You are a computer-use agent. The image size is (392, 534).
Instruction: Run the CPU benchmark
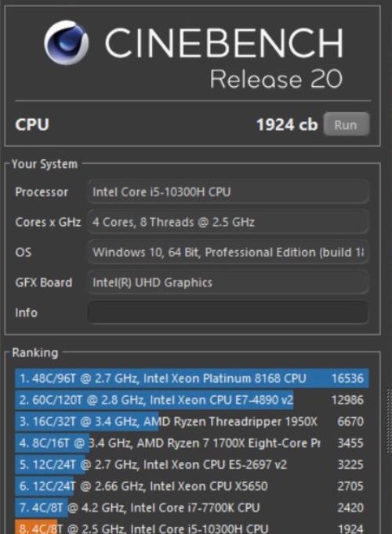(346, 125)
